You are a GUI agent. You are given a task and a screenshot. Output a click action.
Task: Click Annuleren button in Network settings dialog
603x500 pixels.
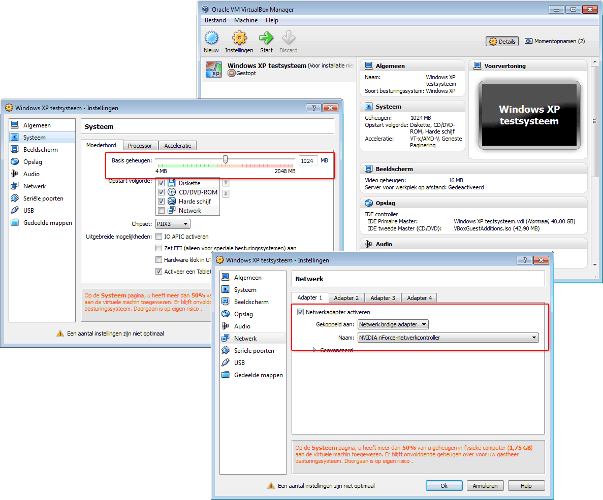point(485,486)
